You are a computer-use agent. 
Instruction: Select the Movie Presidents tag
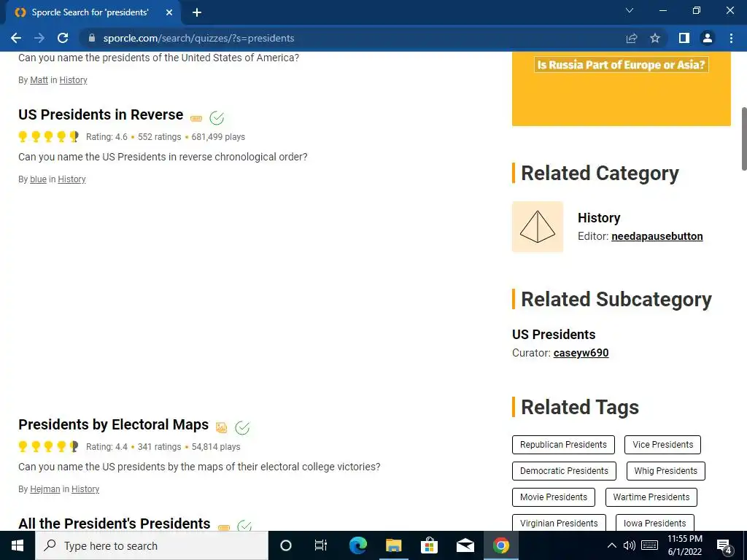pyautogui.click(x=554, y=497)
